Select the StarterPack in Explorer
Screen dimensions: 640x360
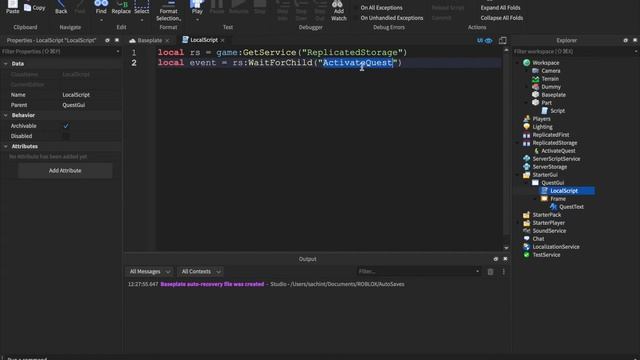(547, 215)
